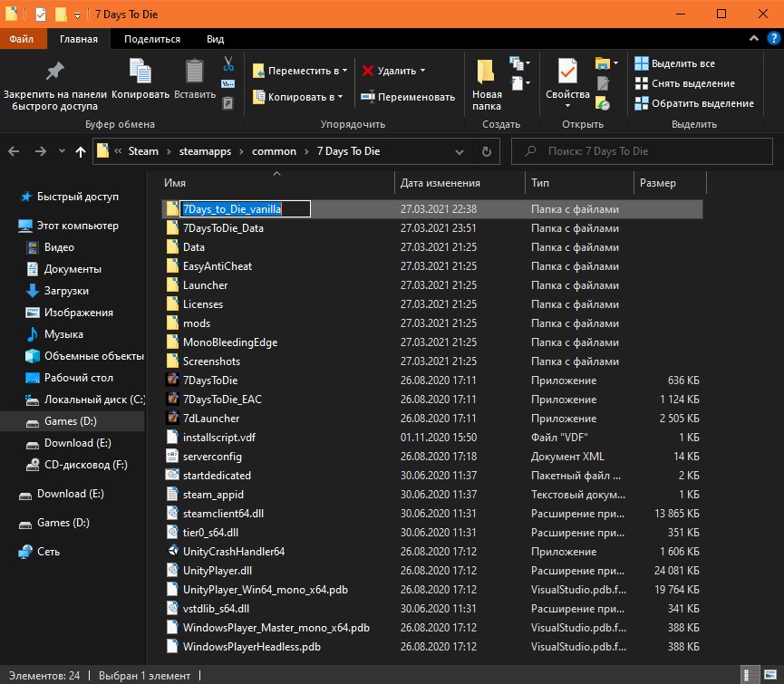Click Снять выделение

tap(684, 83)
